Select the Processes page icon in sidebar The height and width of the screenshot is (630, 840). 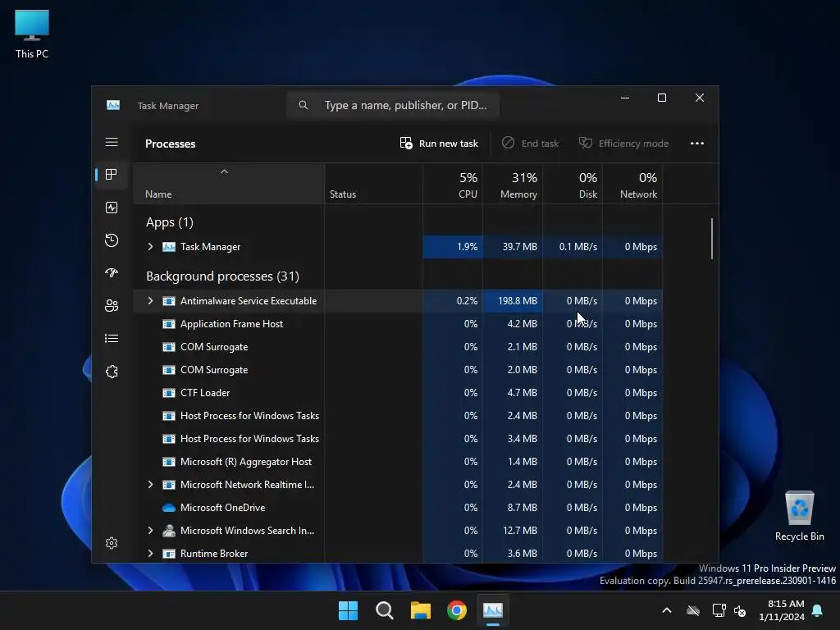112,175
